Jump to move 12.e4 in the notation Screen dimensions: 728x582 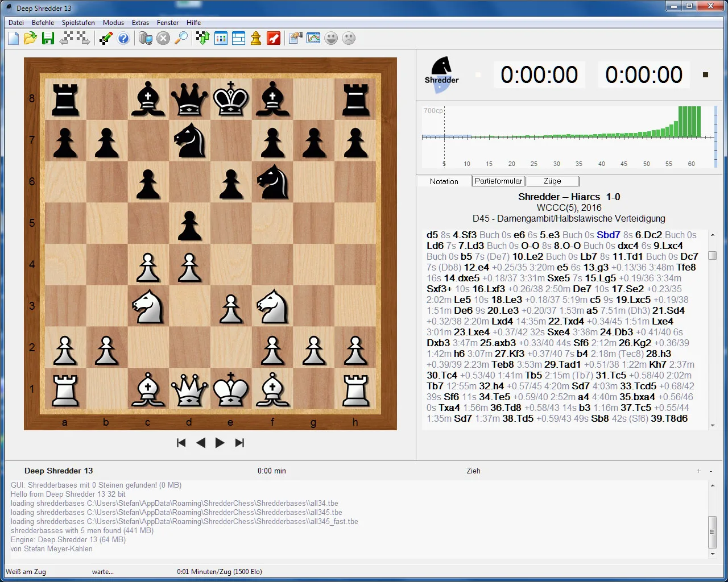477,267
